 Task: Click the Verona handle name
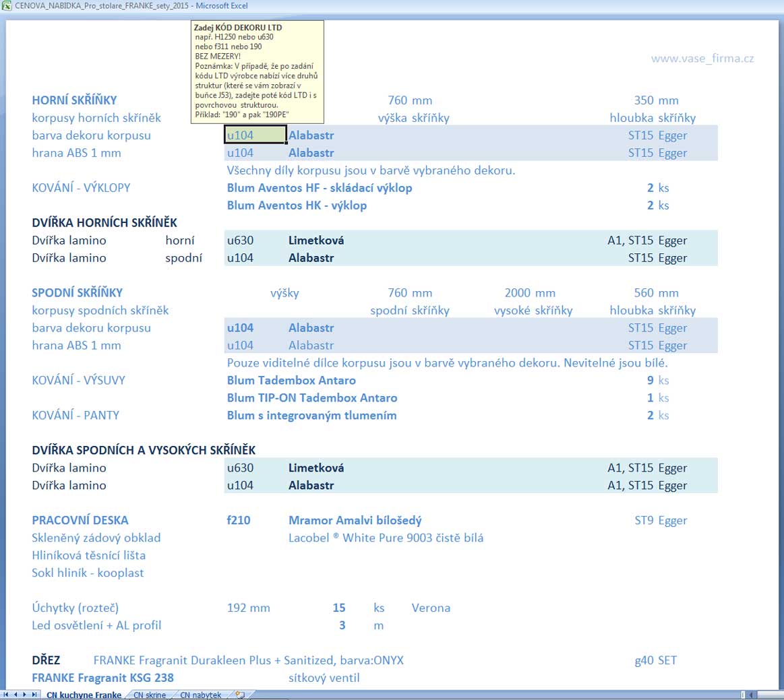tap(431, 608)
